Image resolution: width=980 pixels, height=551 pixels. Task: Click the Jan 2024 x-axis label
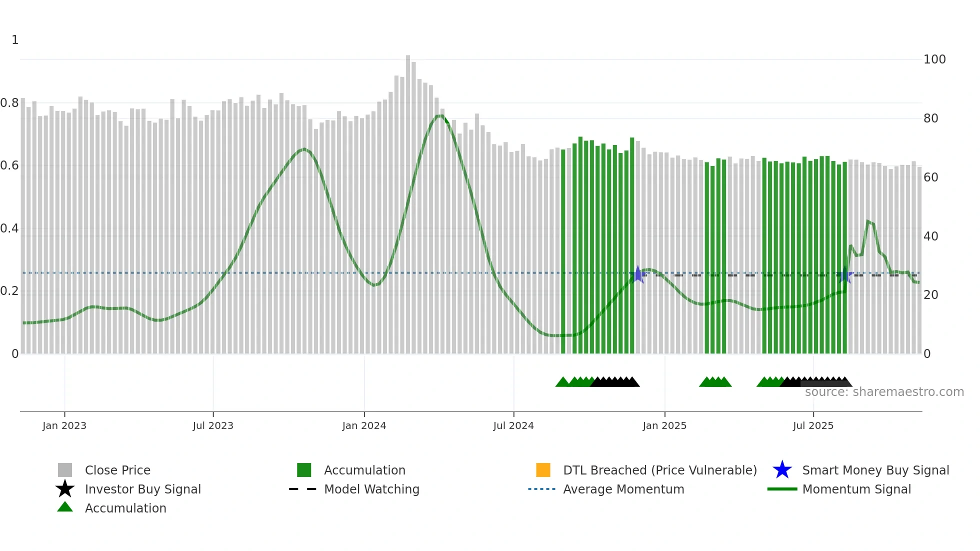tap(364, 425)
